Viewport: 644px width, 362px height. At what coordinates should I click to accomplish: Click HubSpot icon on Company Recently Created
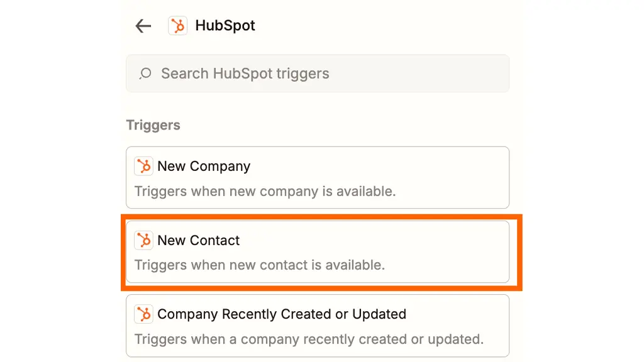coord(144,314)
